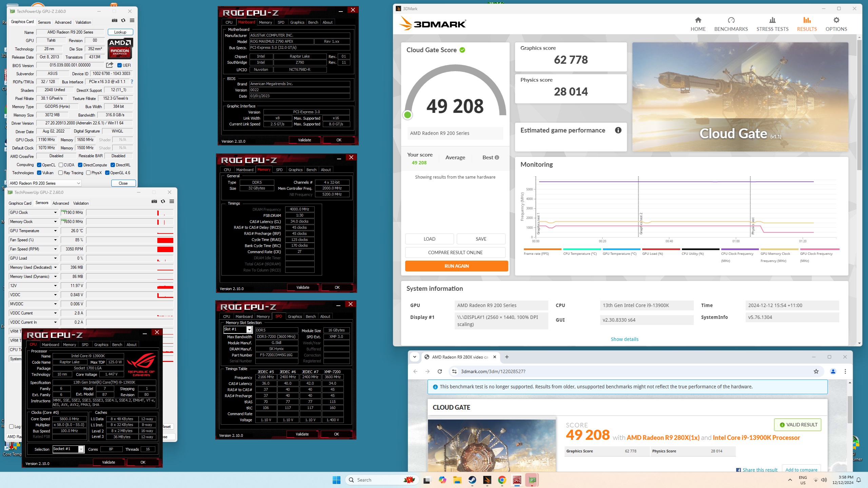Open GPU-Z top window hamburger menu

pos(132,21)
